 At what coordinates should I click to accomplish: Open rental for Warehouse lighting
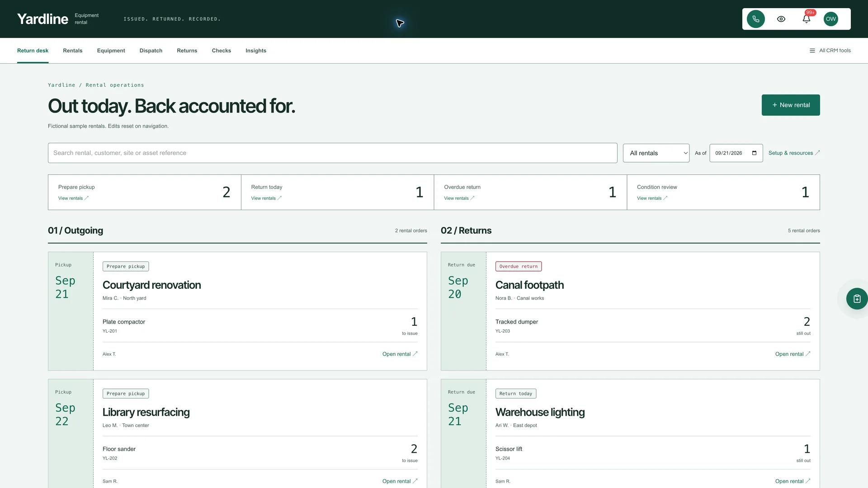coord(793,481)
